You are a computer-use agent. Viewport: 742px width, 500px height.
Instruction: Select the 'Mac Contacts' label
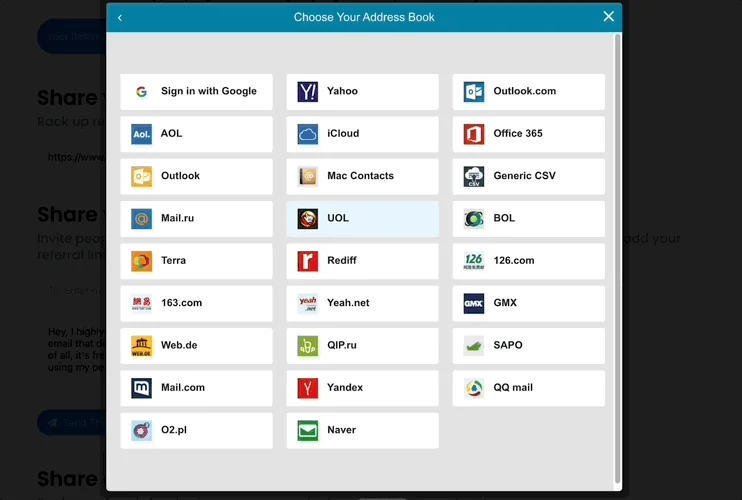[360, 175]
